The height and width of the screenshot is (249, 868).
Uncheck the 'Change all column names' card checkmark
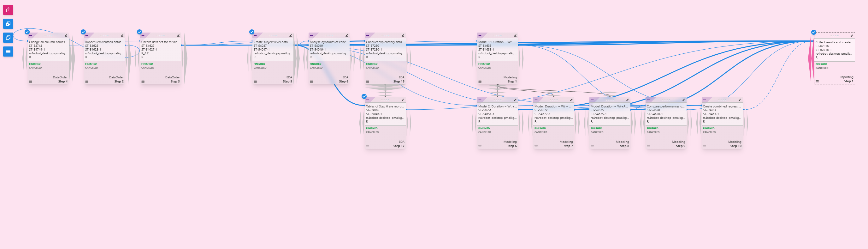[27, 32]
